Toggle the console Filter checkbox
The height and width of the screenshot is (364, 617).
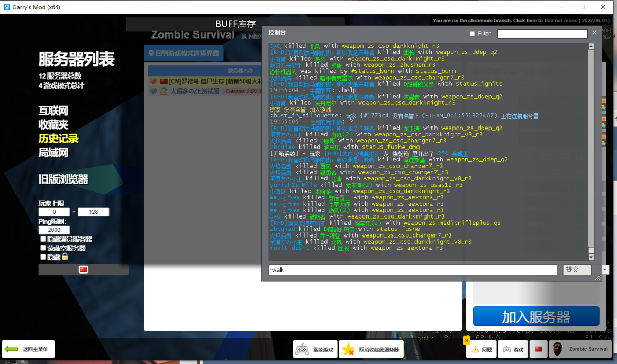(472, 34)
